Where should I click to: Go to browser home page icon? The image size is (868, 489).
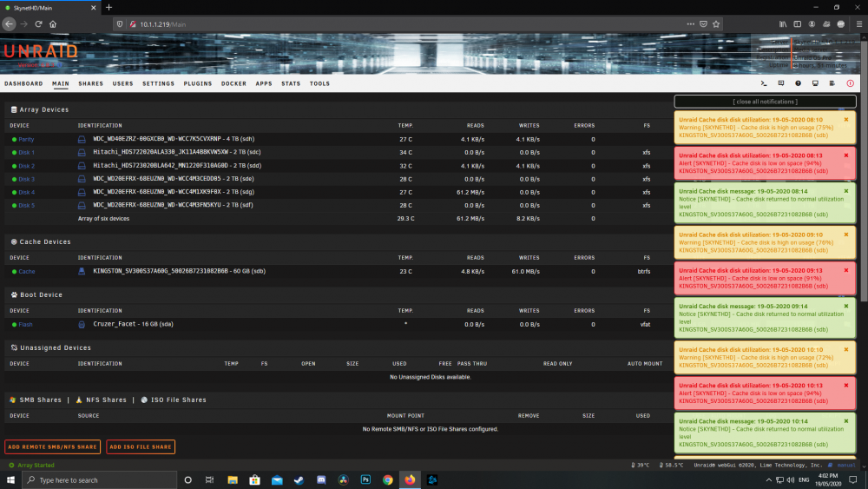coord(53,23)
